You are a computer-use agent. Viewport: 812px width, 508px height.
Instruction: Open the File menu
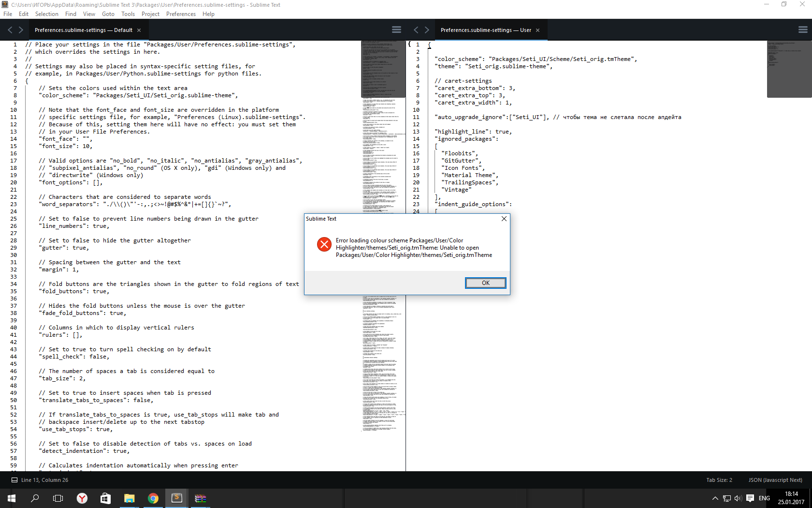8,14
